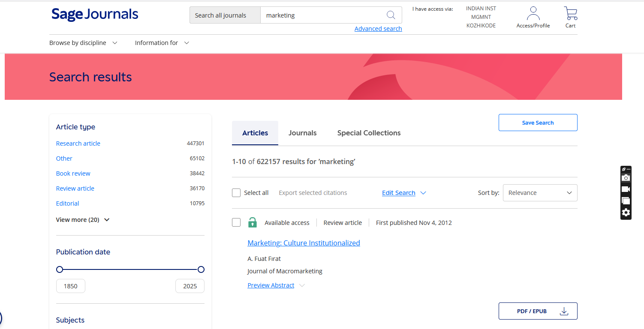Switch to the Special Collections tab
The image size is (644, 329).
(x=369, y=133)
